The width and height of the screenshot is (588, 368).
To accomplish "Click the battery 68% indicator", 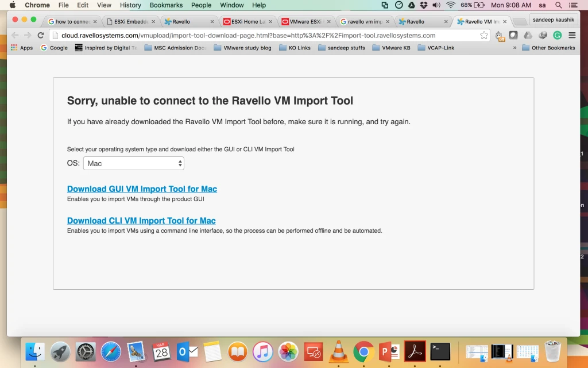I will coord(473,5).
